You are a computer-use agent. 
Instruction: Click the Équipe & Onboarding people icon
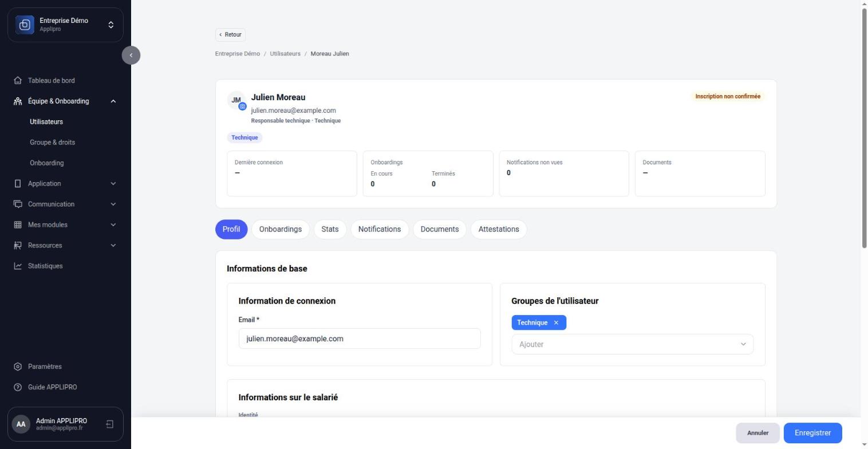18,101
